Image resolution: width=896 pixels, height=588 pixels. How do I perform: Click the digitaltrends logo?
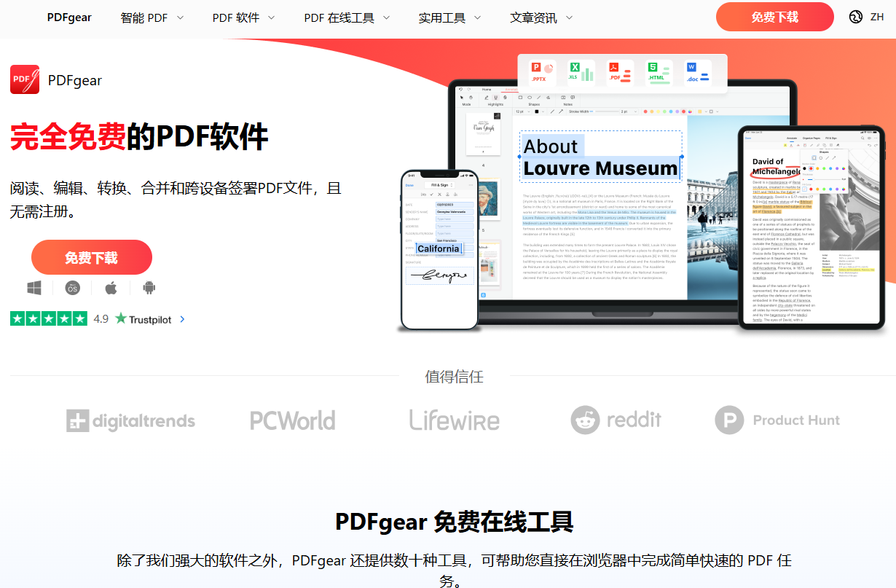coord(130,420)
